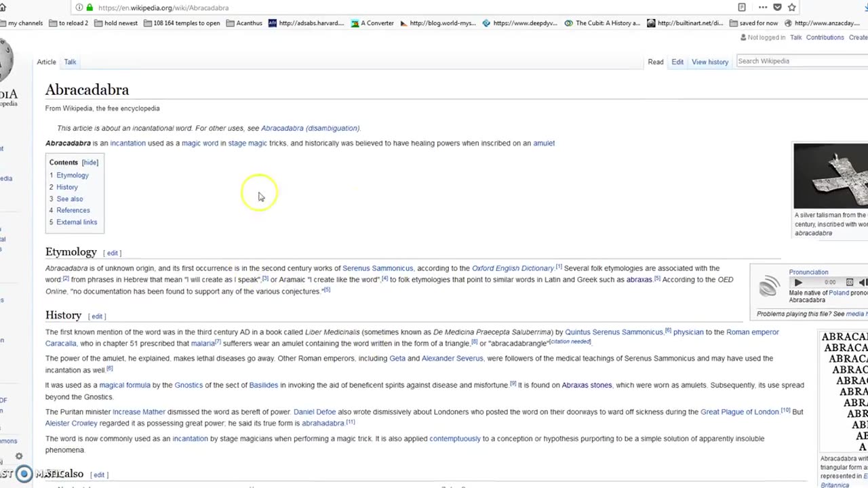Follow the 'malaria' link
868x488 pixels.
click(x=202, y=344)
